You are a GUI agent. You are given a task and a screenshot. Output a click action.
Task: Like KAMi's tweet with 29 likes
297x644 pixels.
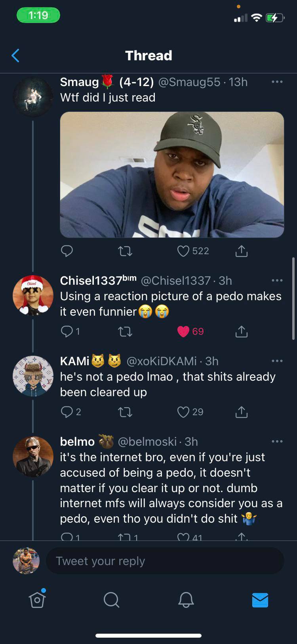tap(183, 412)
